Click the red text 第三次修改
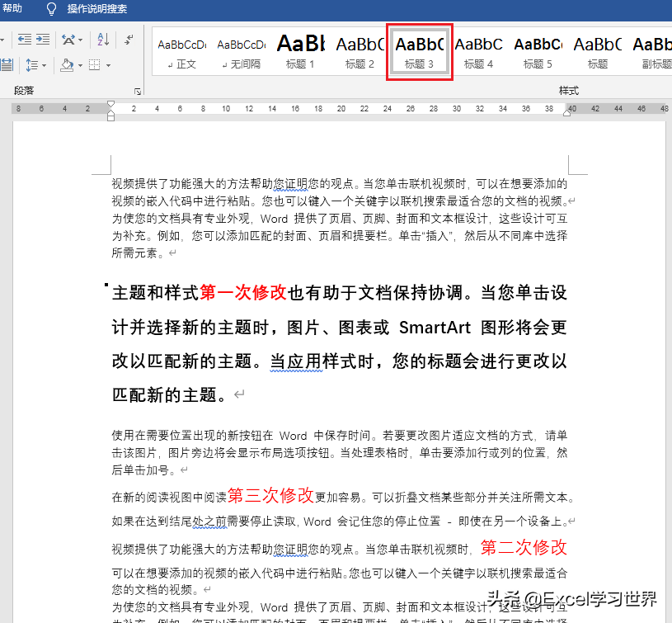Viewport: 672px width, 623px height. [270, 495]
